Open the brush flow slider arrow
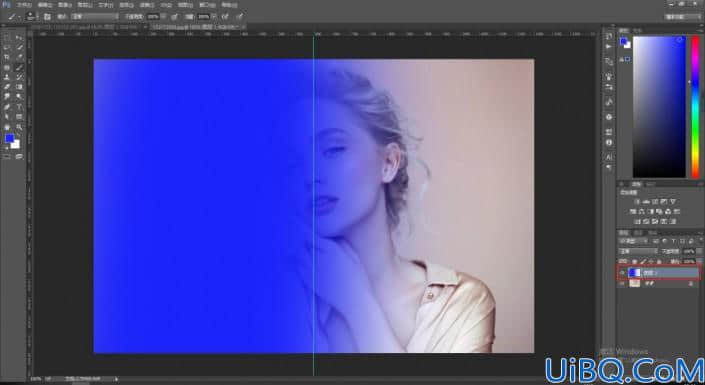The image size is (705, 385). click(x=214, y=17)
